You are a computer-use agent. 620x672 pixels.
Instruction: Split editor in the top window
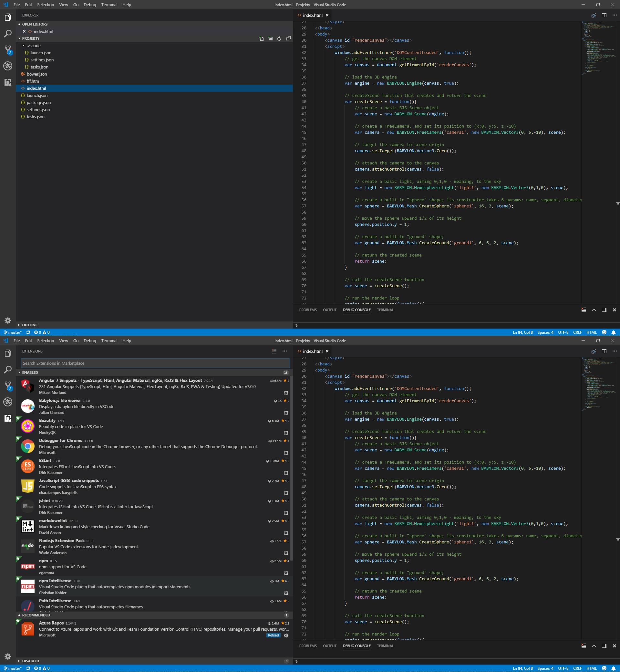[x=604, y=15]
